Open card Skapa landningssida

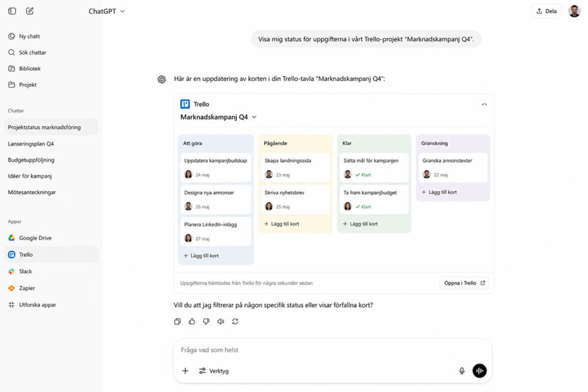(x=295, y=167)
